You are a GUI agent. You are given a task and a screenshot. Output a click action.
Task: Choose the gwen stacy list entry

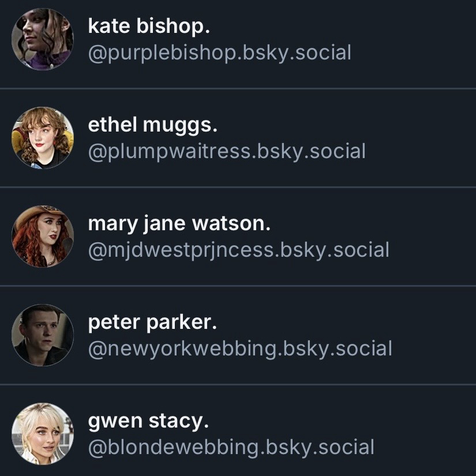415,434
